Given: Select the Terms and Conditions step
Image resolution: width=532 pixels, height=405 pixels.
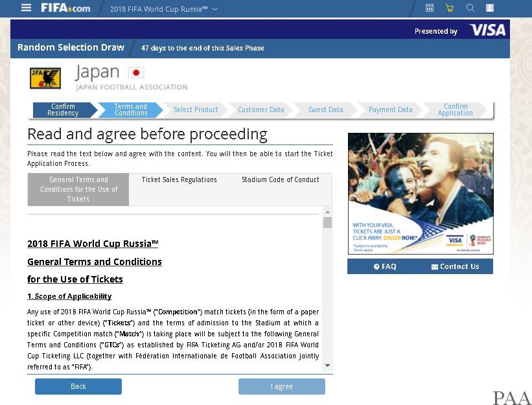Looking at the screenshot, I should pos(131,110).
